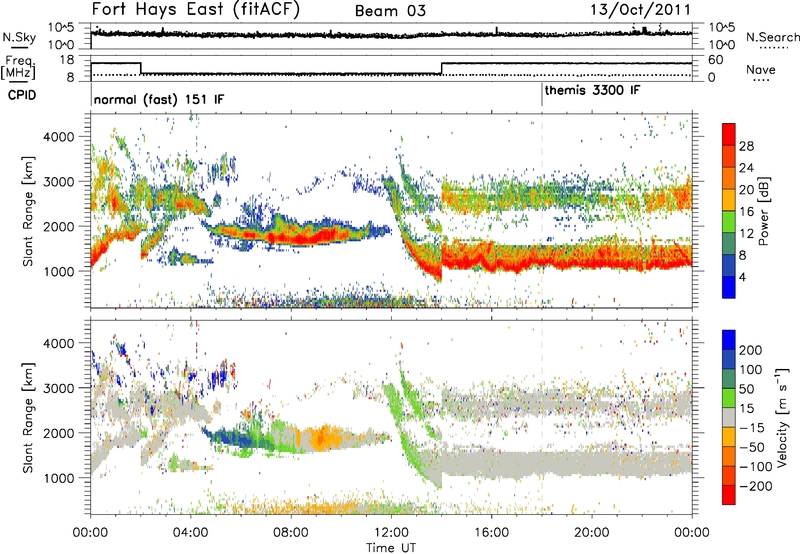The image size is (800, 554).
Task: Click the power colorbar value '28'
Action: [x=746, y=147]
